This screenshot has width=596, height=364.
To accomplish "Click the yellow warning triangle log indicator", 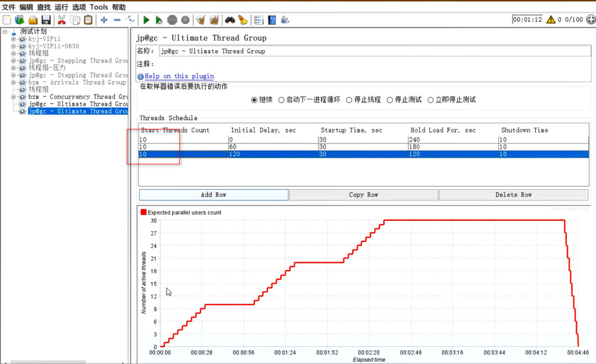I will point(551,19).
